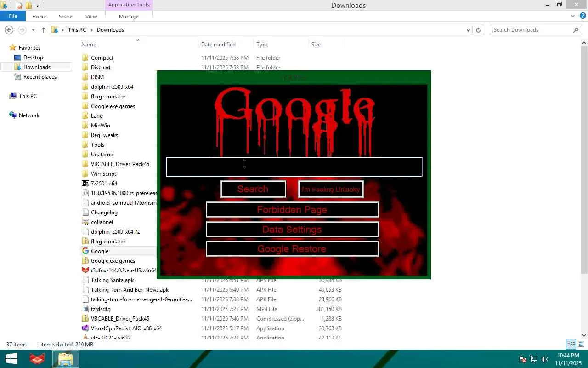
Task: Click the Favorites star icon in the sidebar
Action: (13, 48)
